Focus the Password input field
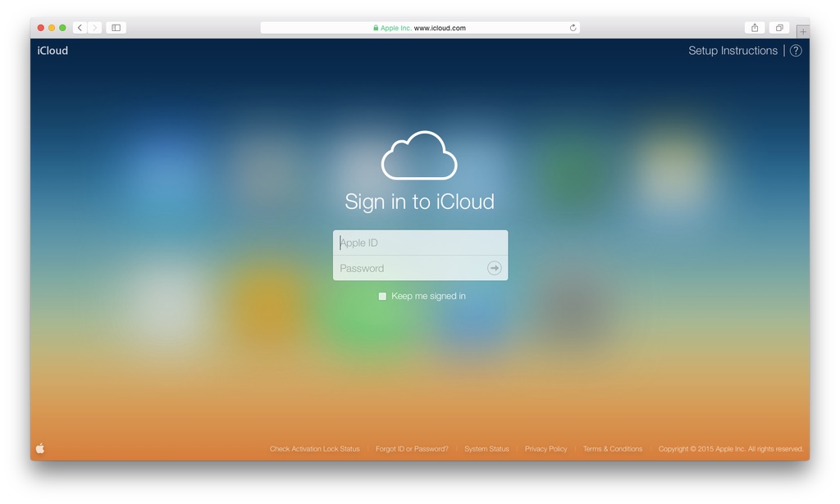This screenshot has height=504, width=840. (410, 268)
